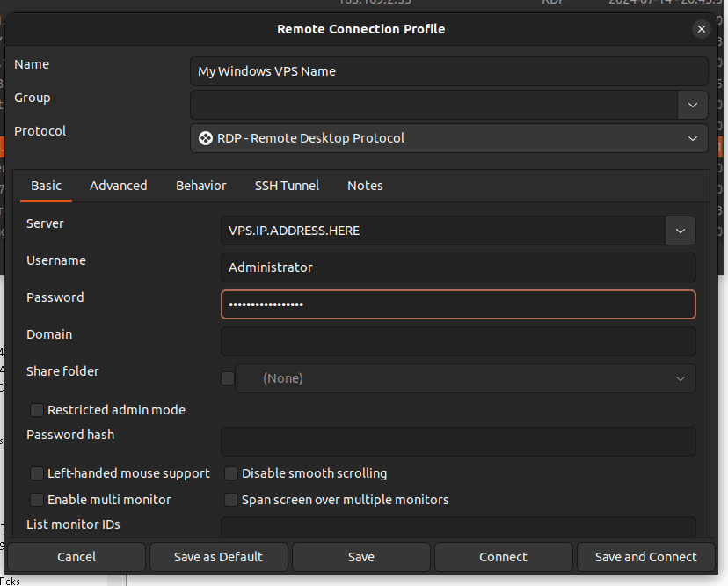Click the RDP protocol icon

[205, 138]
